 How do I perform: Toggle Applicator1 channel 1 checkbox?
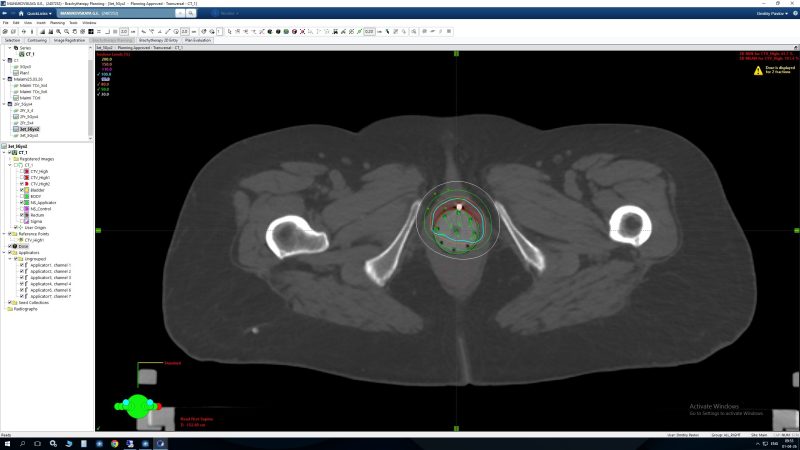point(21,265)
